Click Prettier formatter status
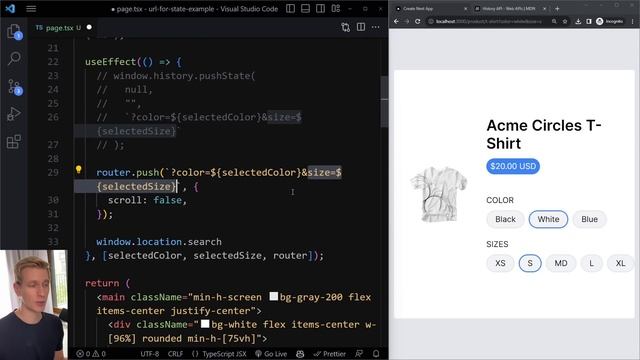640x360 pixels. pyautogui.click(x=329, y=354)
